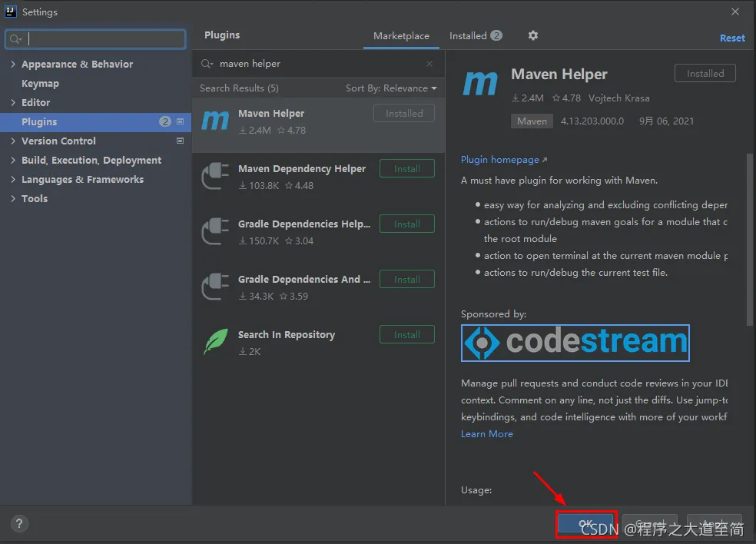756x544 pixels.
Task: Install Search In Repository plugin
Action: [407, 335]
